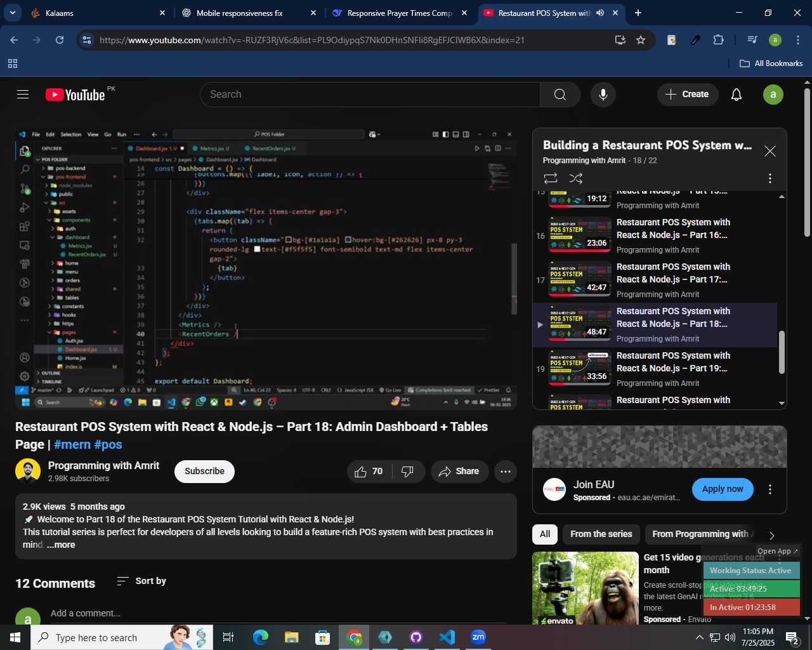Open Visual Studio Code from taskbar
Image resolution: width=812 pixels, height=650 pixels.
447,637
